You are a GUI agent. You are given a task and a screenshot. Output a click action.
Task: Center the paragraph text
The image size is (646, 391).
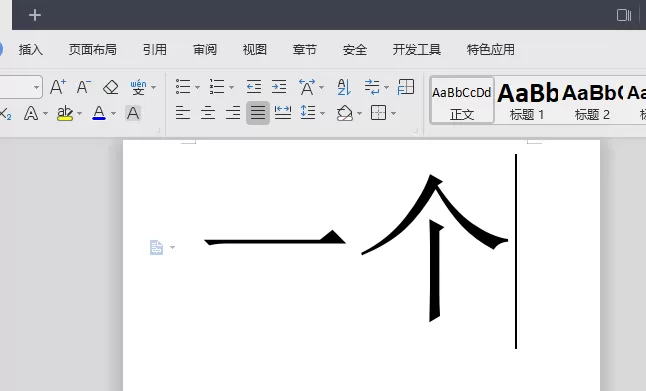[208, 112]
